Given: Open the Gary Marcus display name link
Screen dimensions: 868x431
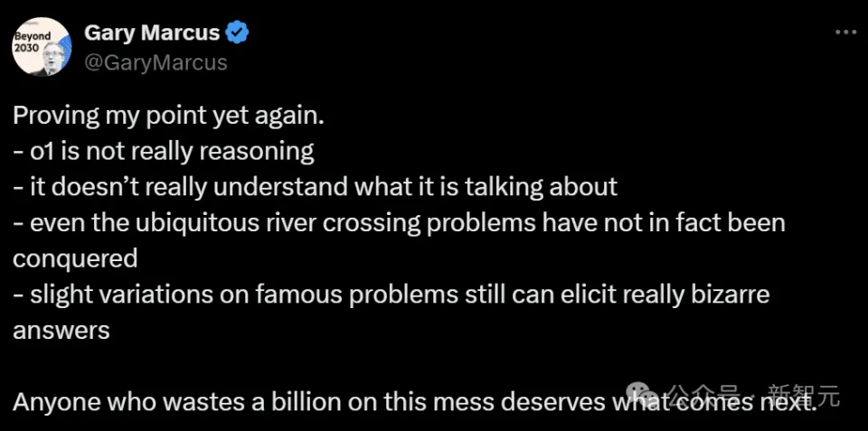Looking at the screenshot, I should coord(151,33).
